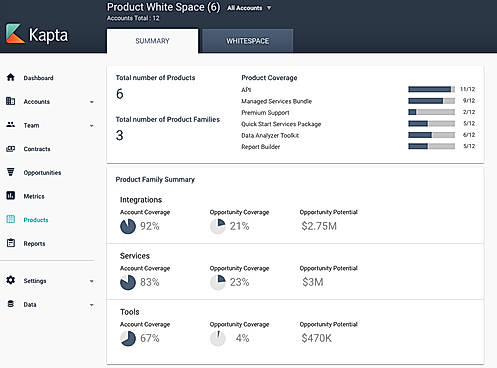Viewport: 497px width, 368px height.
Task: Expand the Settings submenu arrow
Action: pyautogui.click(x=92, y=281)
